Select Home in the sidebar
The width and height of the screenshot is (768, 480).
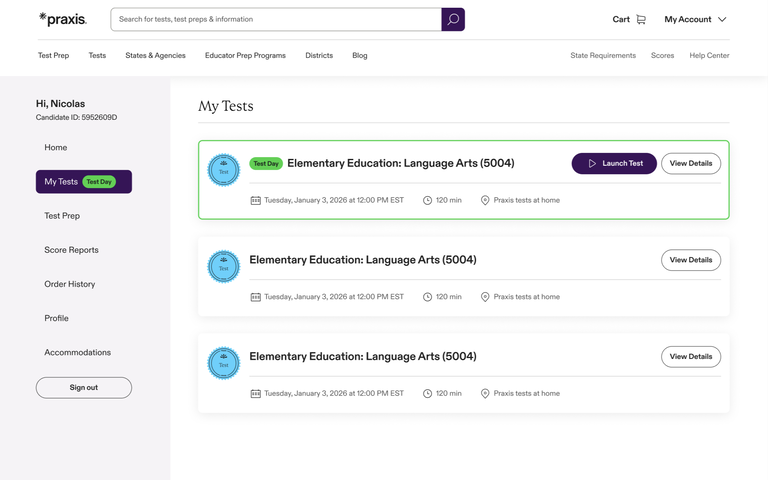56,147
